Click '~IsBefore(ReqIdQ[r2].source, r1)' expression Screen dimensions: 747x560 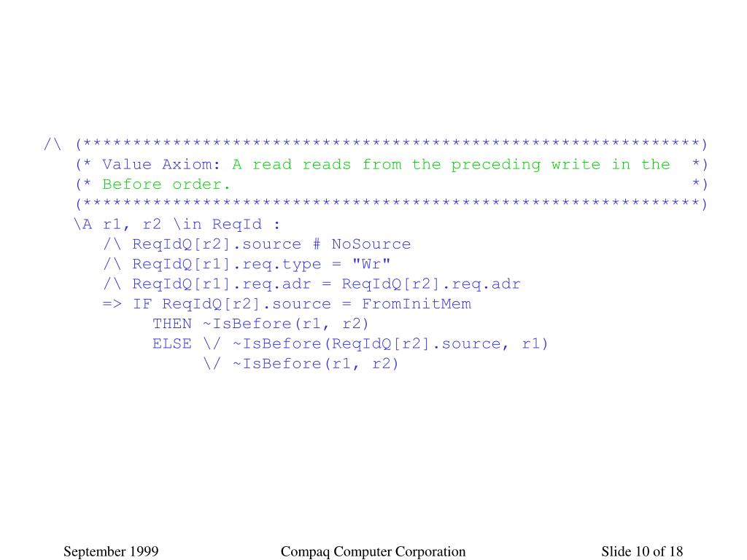pos(391,344)
